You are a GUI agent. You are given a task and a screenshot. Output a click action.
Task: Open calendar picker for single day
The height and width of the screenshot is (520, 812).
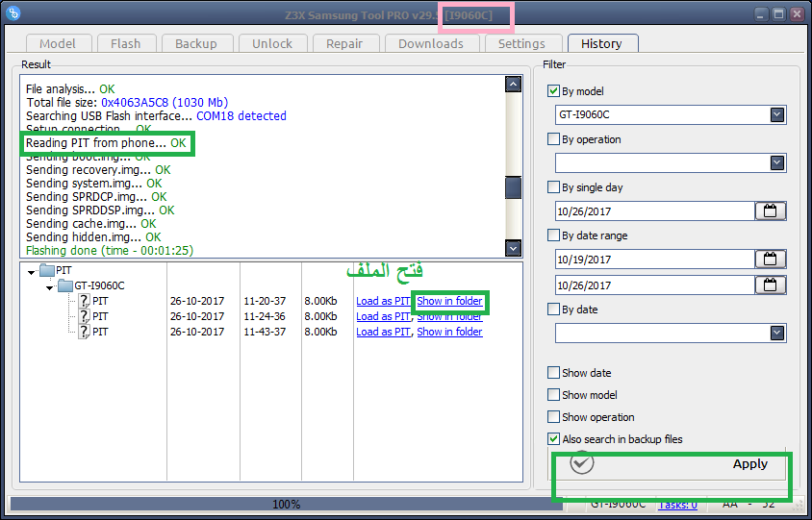770,211
